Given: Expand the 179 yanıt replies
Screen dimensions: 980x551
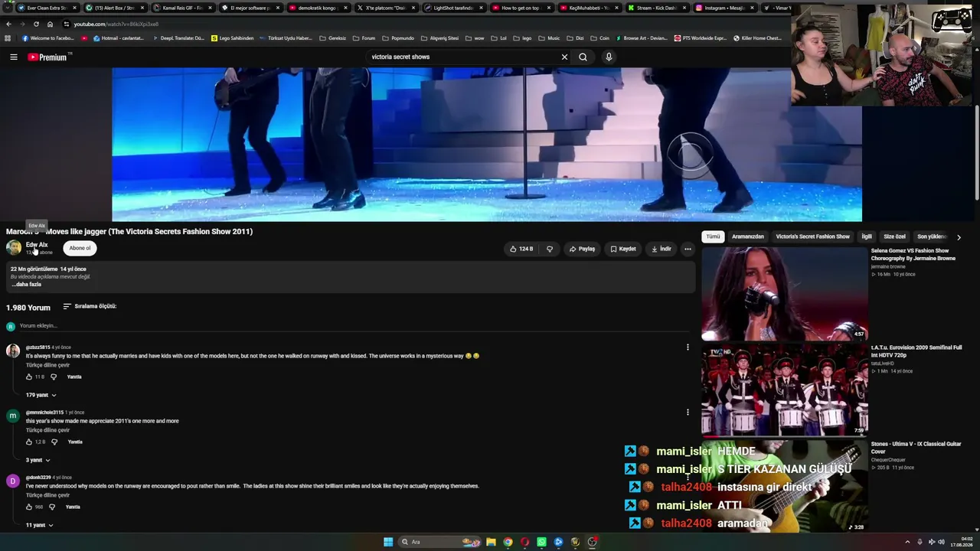Looking at the screenshot, I should 41,395.
